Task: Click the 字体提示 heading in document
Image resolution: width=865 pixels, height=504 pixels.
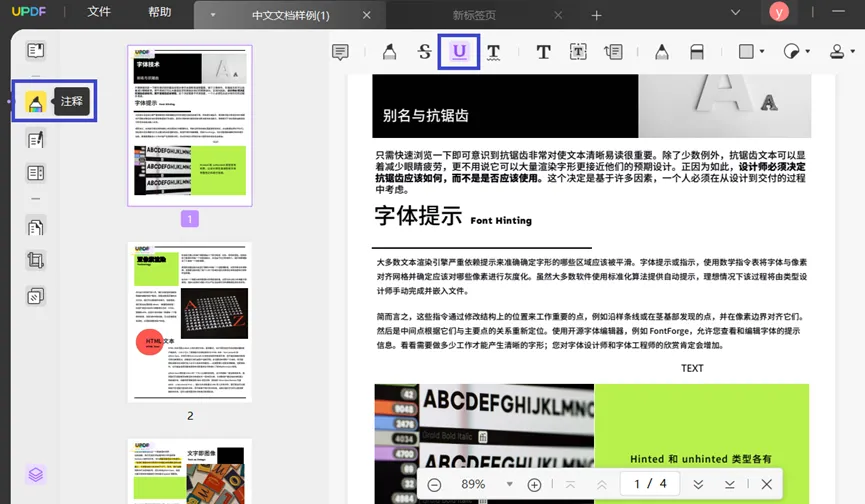Action: 418,216
